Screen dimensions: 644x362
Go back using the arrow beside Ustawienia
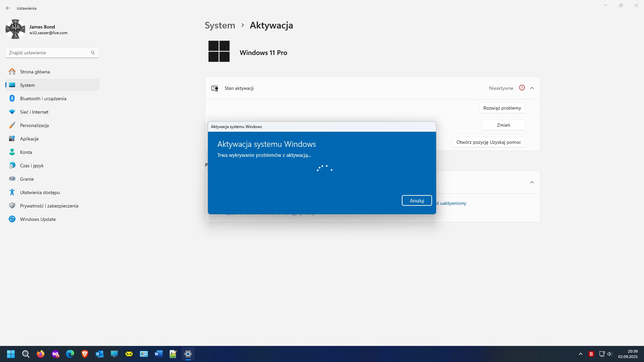(x=8, y=8)
